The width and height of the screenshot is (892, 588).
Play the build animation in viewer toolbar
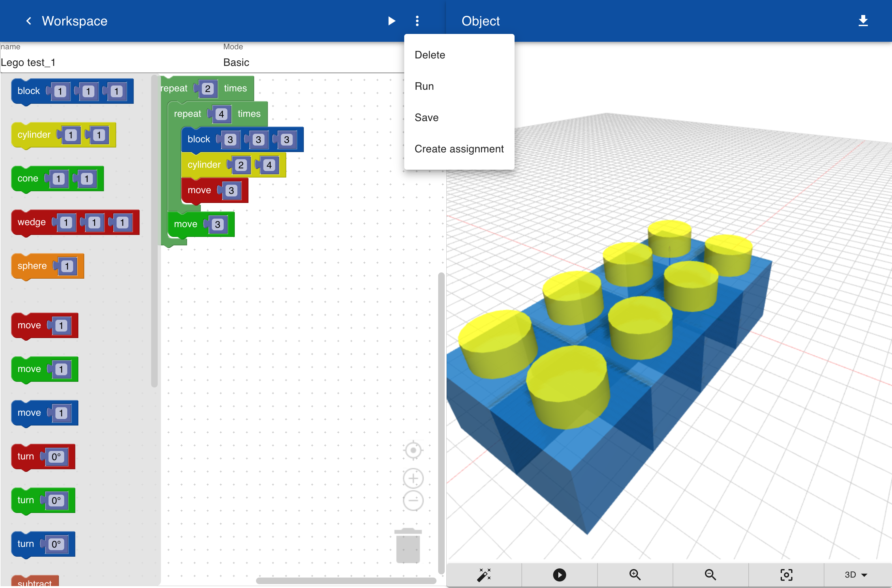click(x=559, y=575)
